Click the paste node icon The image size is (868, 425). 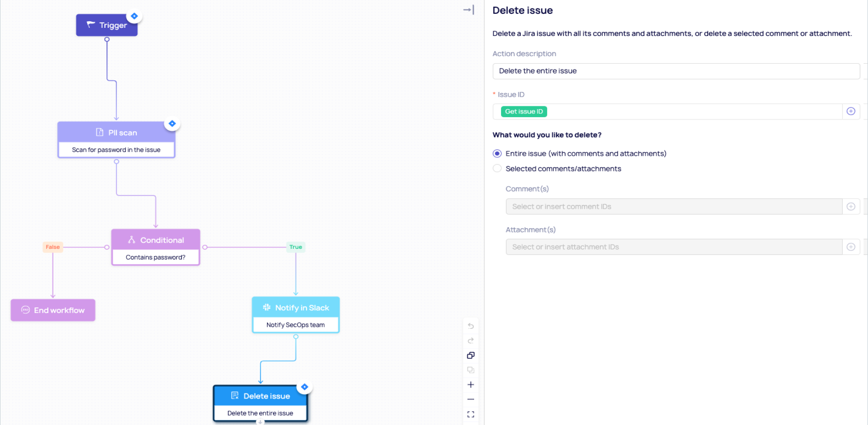point(470,370)
